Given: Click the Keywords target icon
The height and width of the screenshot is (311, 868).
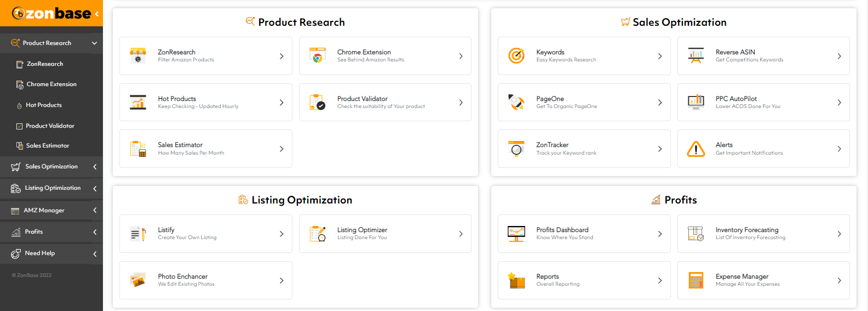Looking at the screenshot, I should 516,55.
